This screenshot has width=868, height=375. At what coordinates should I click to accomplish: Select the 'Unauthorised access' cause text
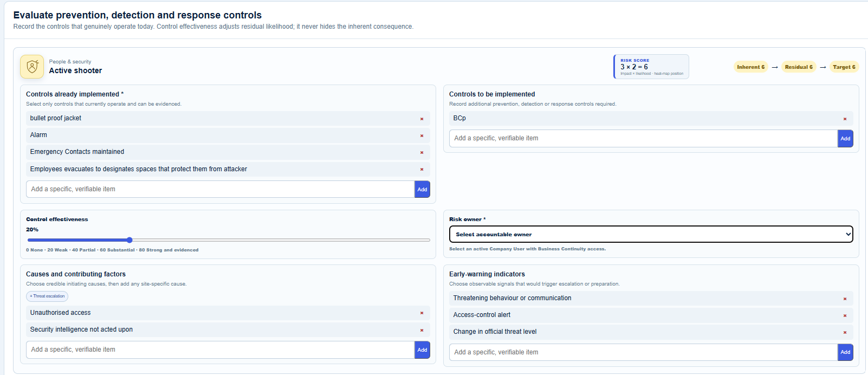pyautogui.click(x=60, y=313)
